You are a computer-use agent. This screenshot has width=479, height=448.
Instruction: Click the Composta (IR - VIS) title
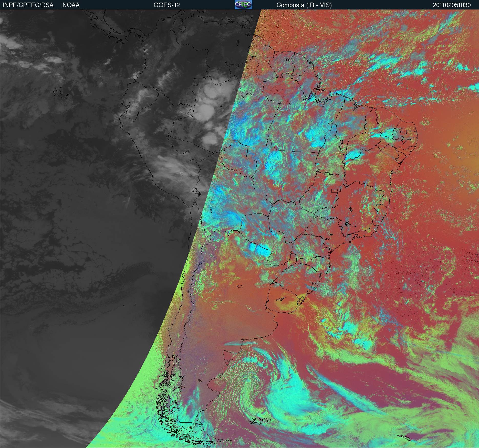(304, 5)
